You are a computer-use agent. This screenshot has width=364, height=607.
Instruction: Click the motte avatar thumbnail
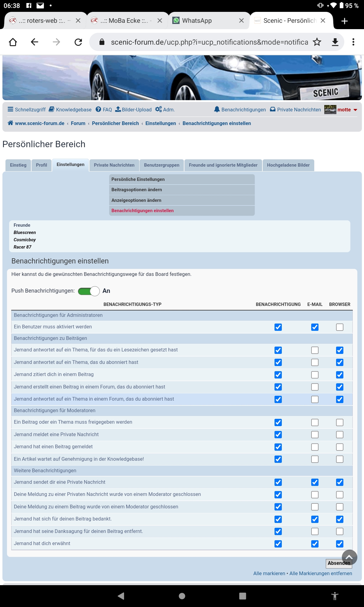pos(330,110)
